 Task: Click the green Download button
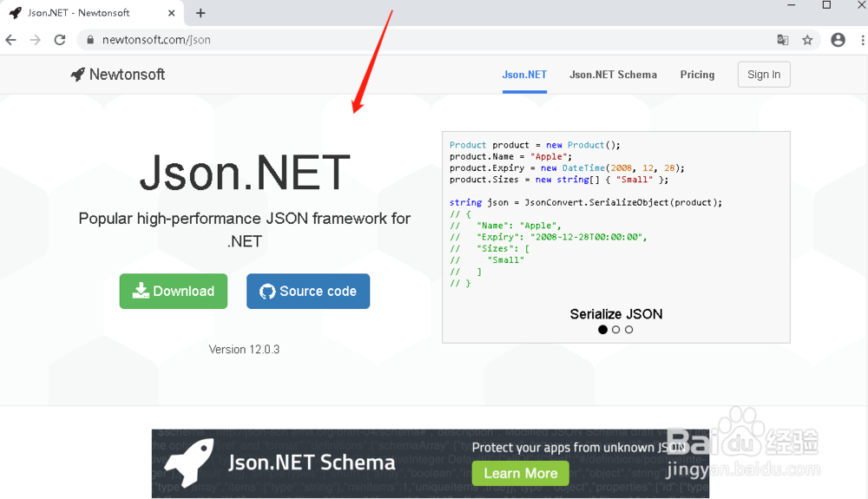(x=174, y=291)
